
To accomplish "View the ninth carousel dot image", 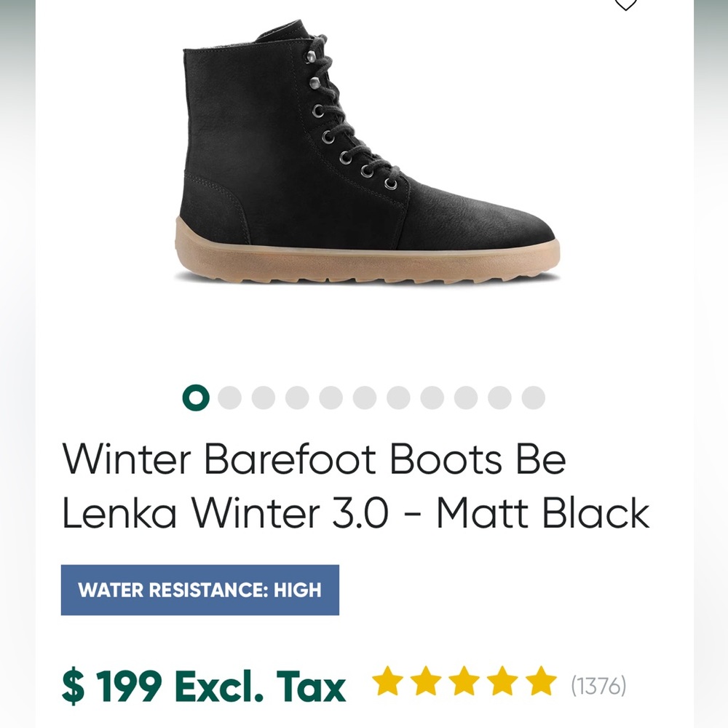I will [x=466, y=397].
